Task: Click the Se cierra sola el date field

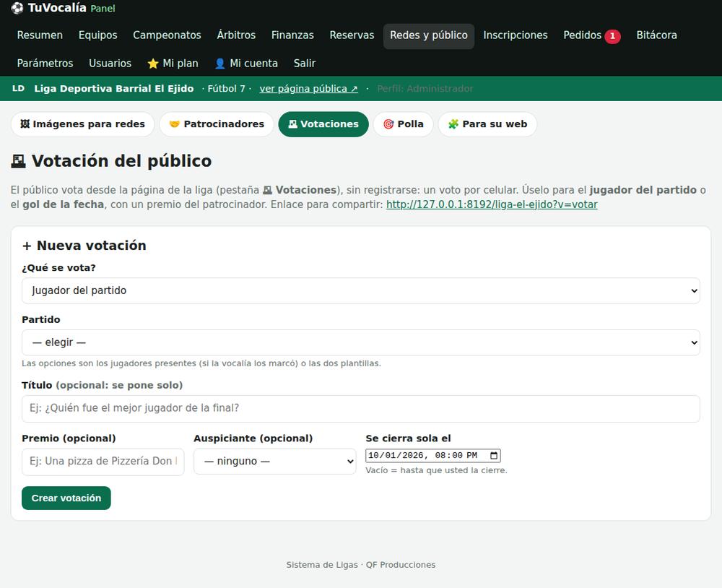Action: [x=432, y=456]
